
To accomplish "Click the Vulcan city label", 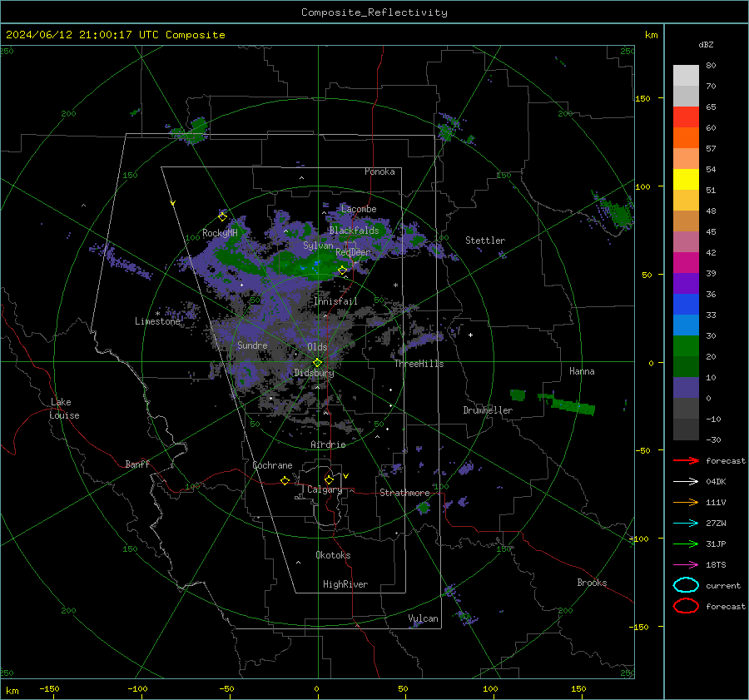I will click(423, 618).
